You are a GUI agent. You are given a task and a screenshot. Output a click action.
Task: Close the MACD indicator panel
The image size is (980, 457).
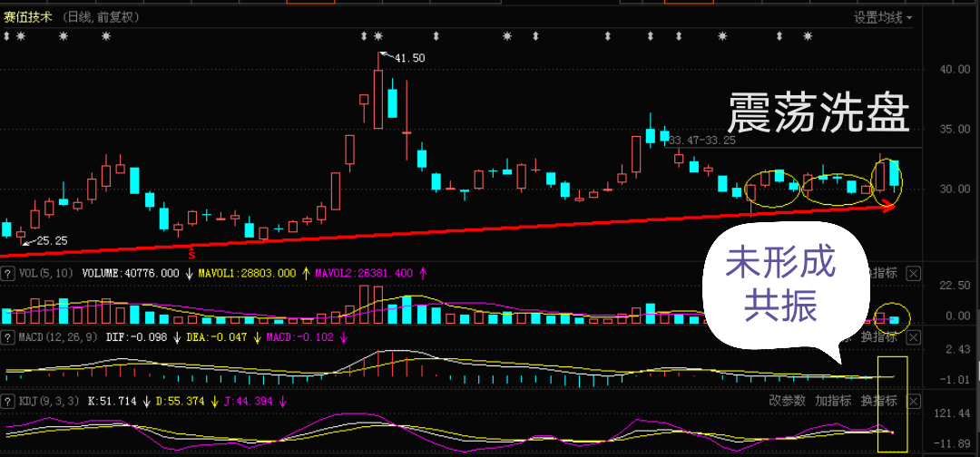(913, 337)
